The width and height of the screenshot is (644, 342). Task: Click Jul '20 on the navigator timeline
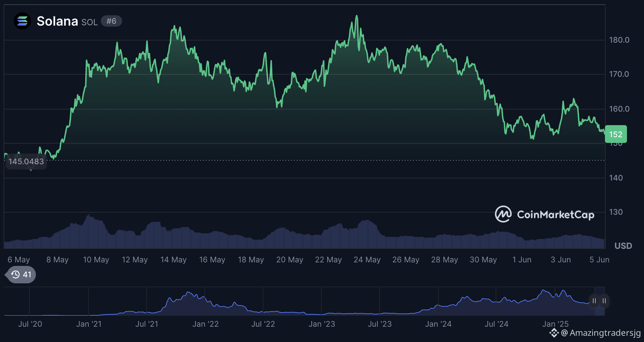coord(30,324)
